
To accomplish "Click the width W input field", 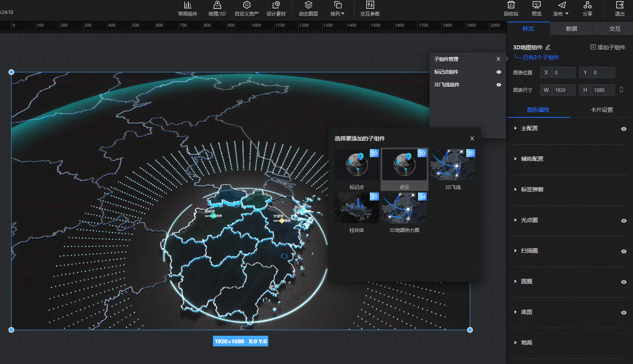I will tap(563, 90).
